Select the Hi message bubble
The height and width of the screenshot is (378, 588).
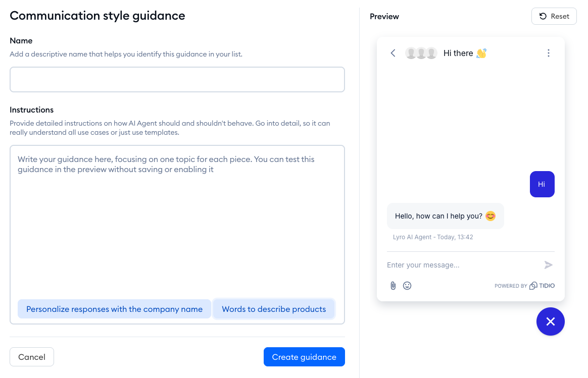click(542, 184)
